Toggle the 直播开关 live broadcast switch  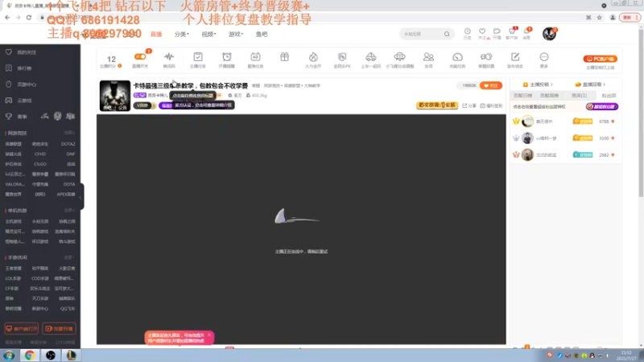(x=140, y=57)
